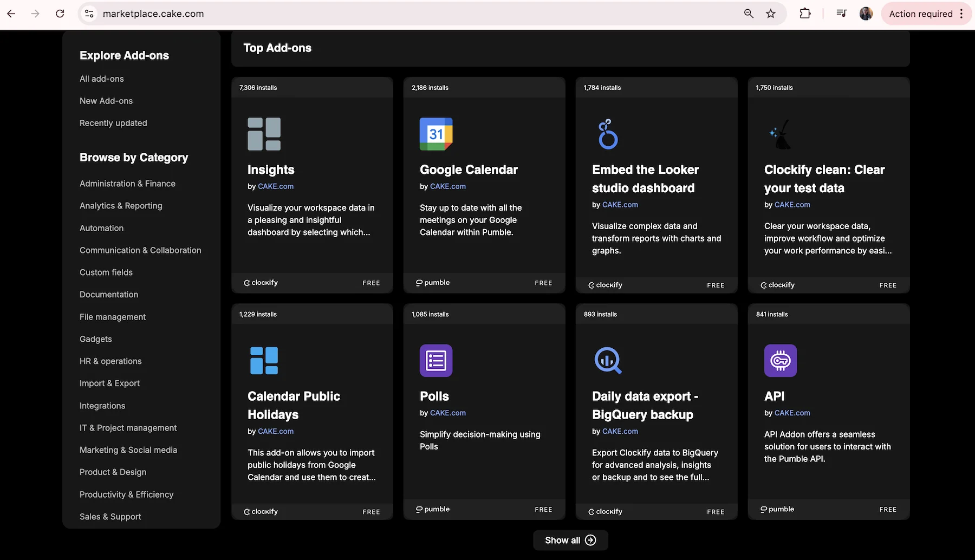Open the browser extensions puzzle icon
The width and height of the screenshot is (975, 560).
(x=805, y=14)
